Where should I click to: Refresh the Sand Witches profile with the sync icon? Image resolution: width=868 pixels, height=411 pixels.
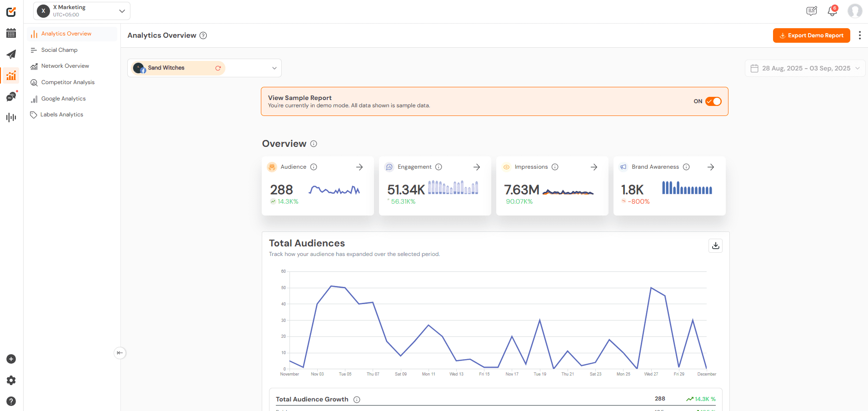tap(218, 68)
